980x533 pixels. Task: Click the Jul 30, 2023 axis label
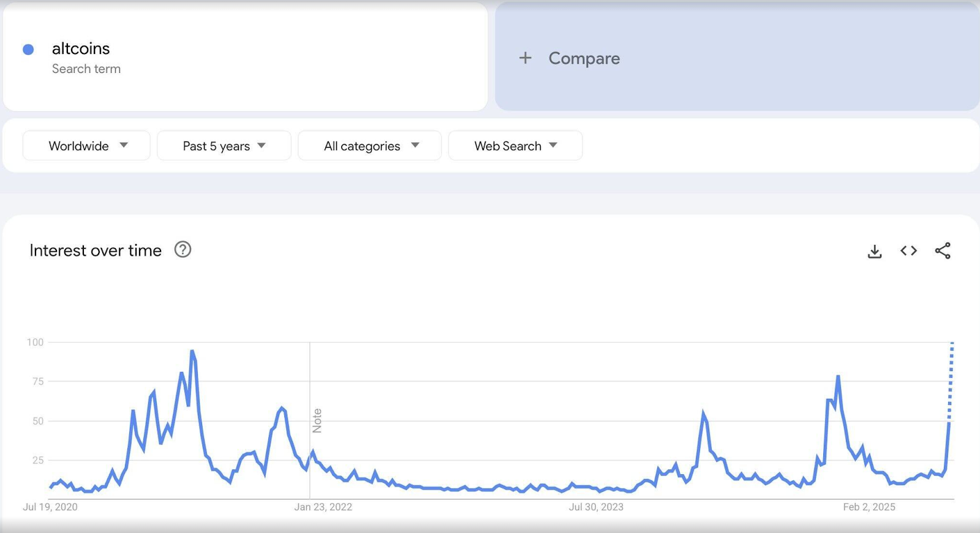coord(596,507)
